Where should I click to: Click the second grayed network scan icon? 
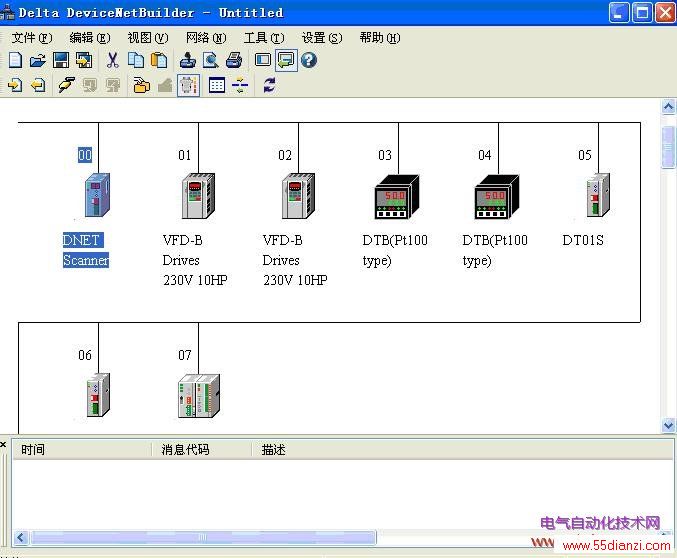click(113, 85)
